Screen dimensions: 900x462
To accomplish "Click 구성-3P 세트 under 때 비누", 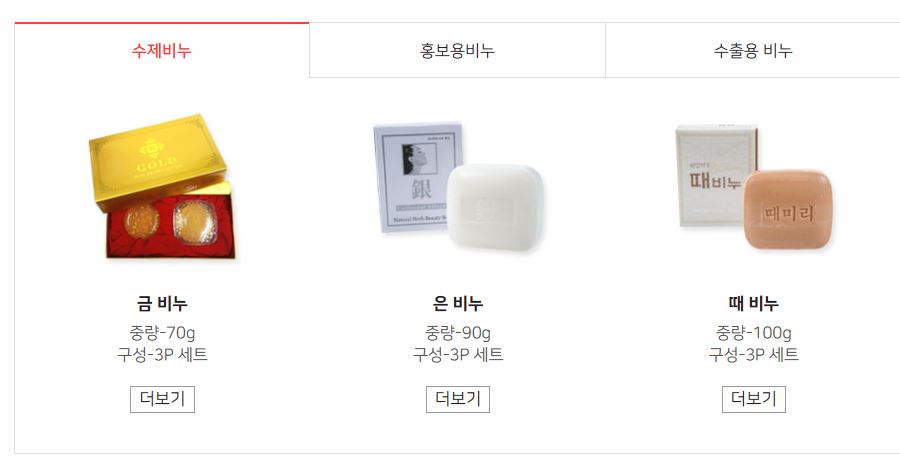I will (754, 354).
